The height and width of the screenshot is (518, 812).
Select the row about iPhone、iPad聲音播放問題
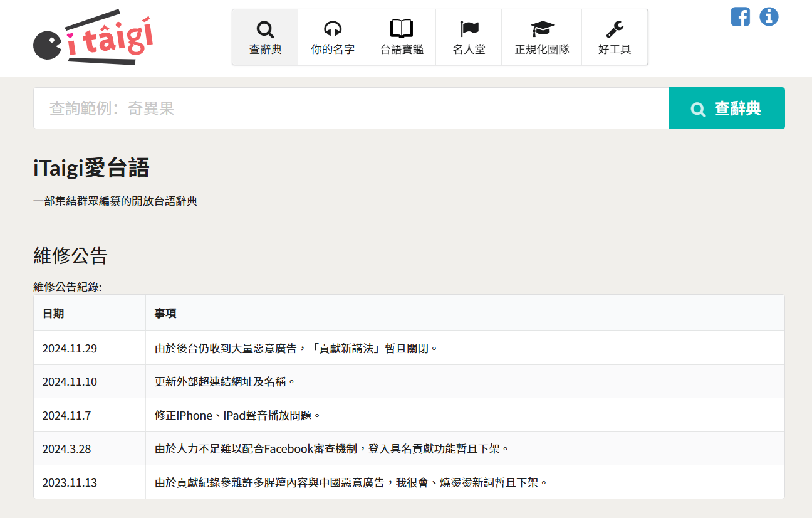pyautogui.click(x=237, y=415)
